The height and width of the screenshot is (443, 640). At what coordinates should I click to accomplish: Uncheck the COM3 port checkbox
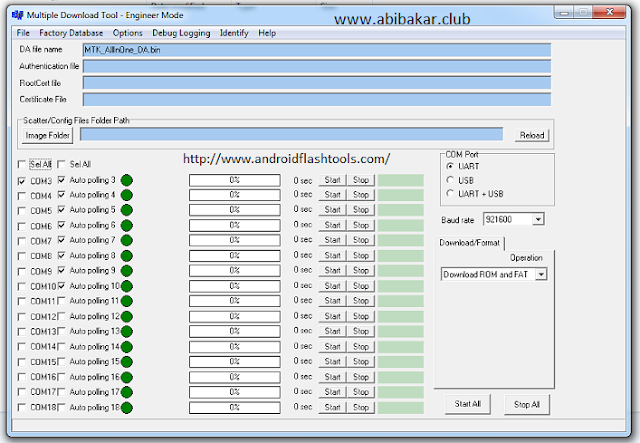(x=22, y=181)
